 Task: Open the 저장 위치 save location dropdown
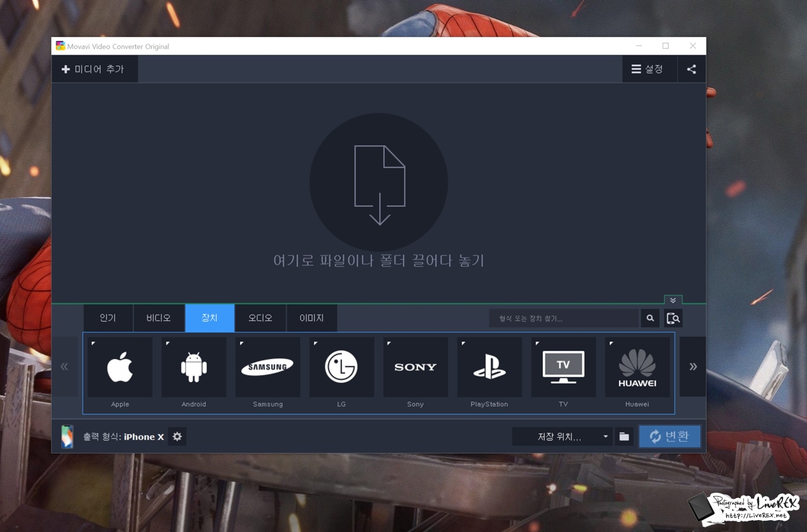562,437
